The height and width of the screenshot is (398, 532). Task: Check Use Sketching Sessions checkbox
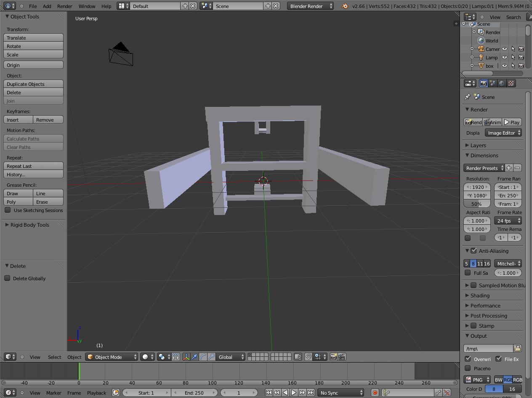coord(8,210)
